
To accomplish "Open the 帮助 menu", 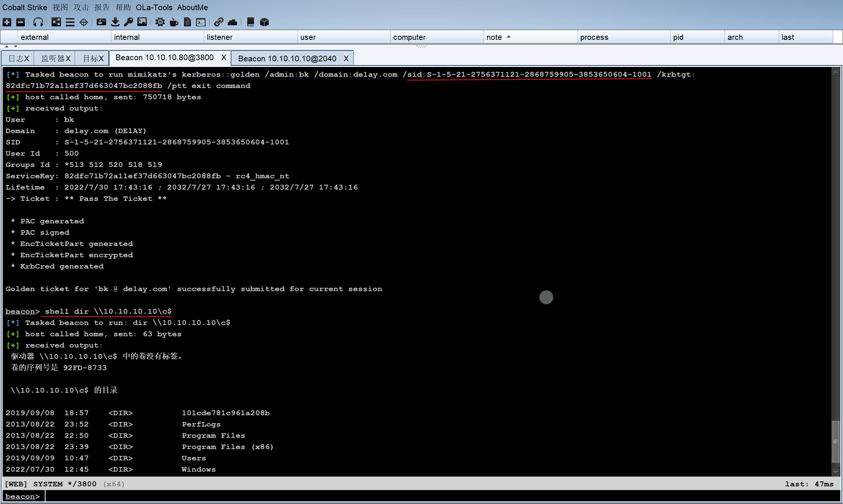I will [123, 8].
